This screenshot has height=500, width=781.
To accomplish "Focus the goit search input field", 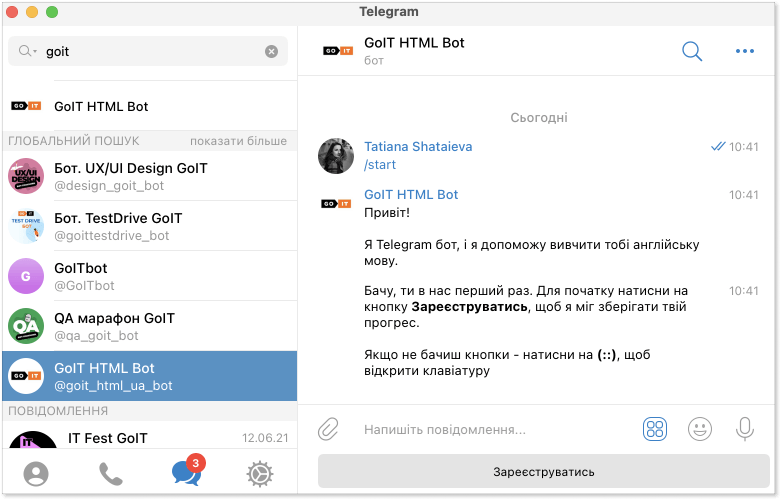I will tap(148, 51).
